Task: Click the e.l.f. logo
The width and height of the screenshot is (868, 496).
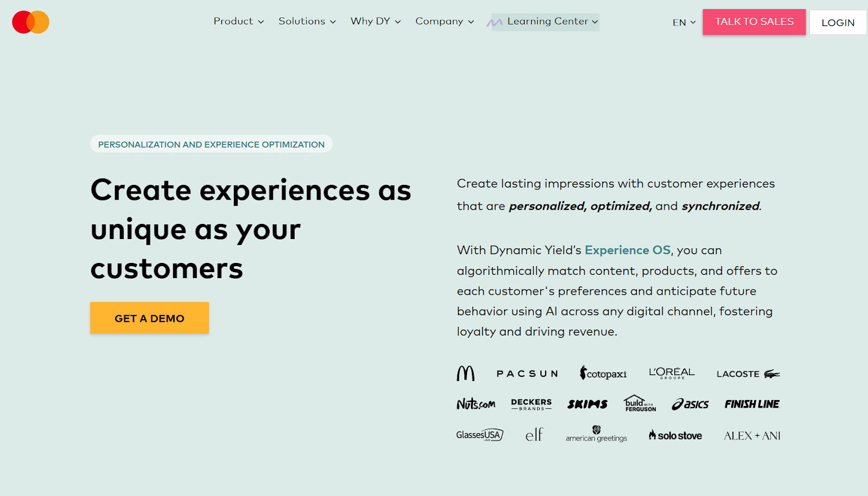Action: (534, 434)
